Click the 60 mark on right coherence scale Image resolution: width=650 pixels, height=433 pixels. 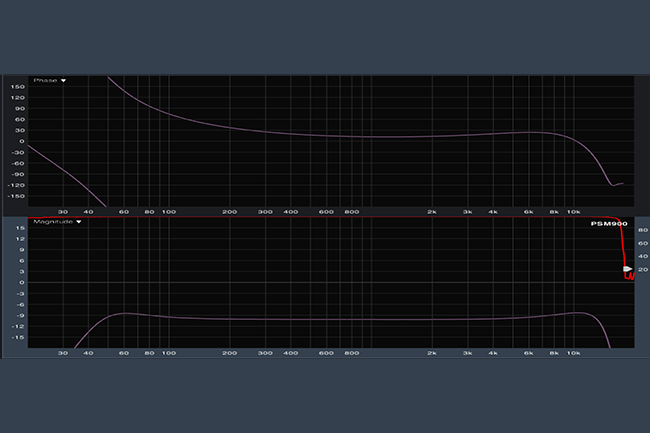[643, 243]
